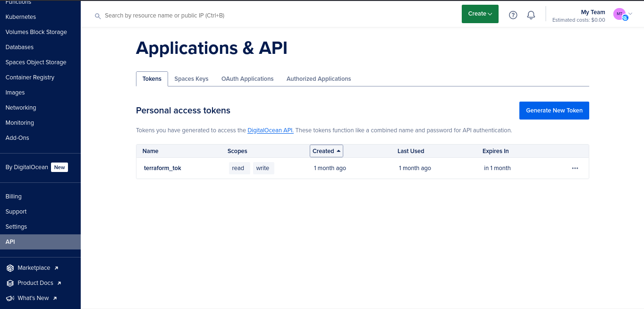Viewport: 644px width, 309px height.
Task: Expand the green Create dropdown
Action: (x=480, y=14)
